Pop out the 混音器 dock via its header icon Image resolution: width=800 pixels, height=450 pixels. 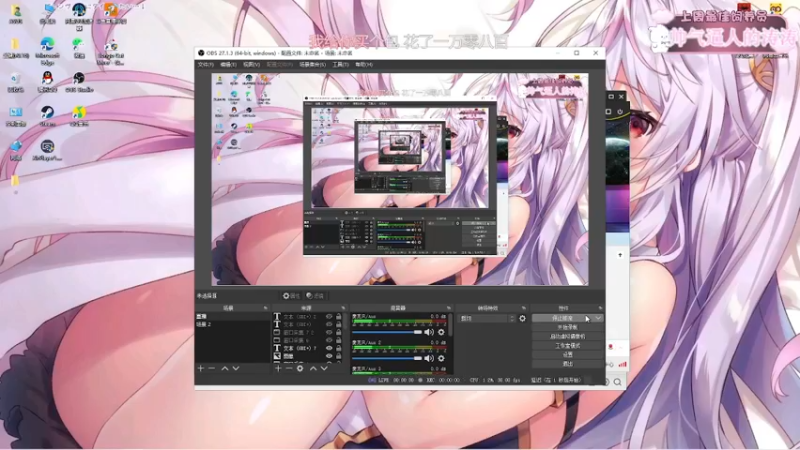(448, 308)
